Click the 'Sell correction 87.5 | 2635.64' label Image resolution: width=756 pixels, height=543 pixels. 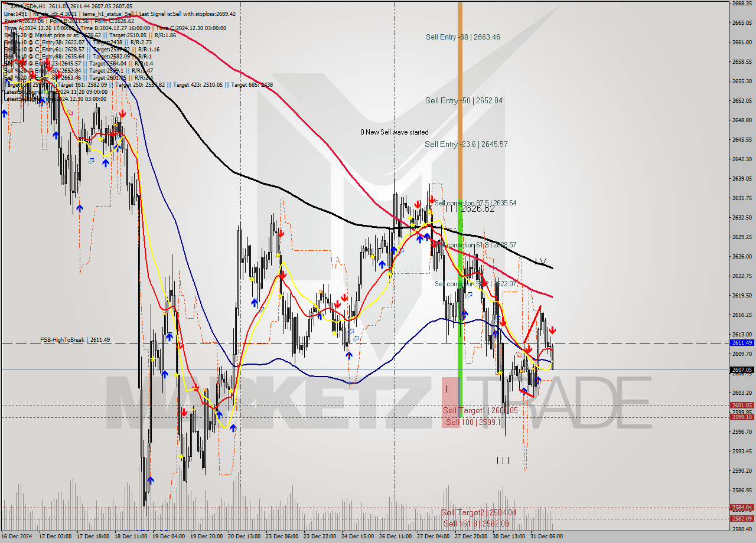[x=475, y=203]
